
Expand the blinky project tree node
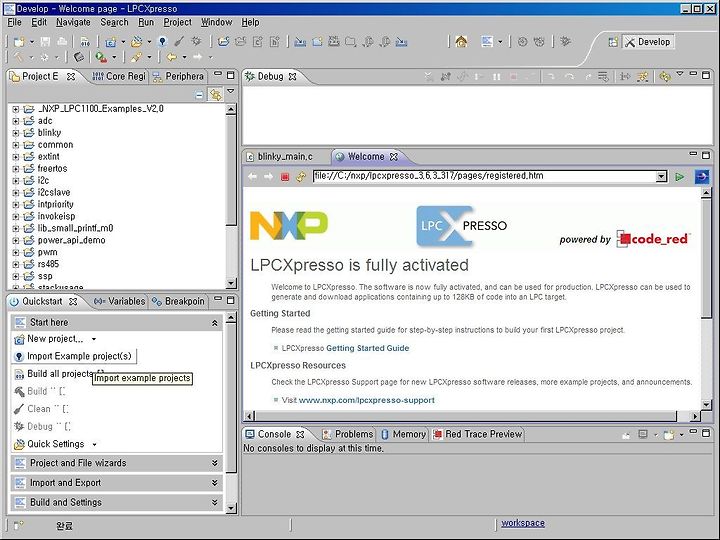pyautogui.click(x=16, y=133)
